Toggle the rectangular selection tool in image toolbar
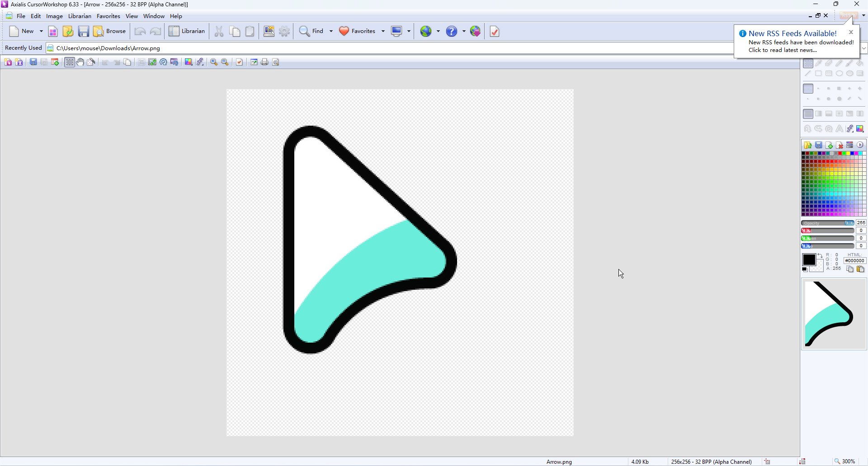Image resolution: width=868 pixels, height=466 pixels. tap(69, 62)
